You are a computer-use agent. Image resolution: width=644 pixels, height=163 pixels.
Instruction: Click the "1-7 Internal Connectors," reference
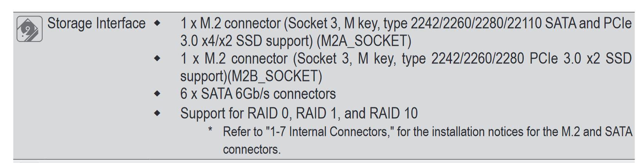330,132
